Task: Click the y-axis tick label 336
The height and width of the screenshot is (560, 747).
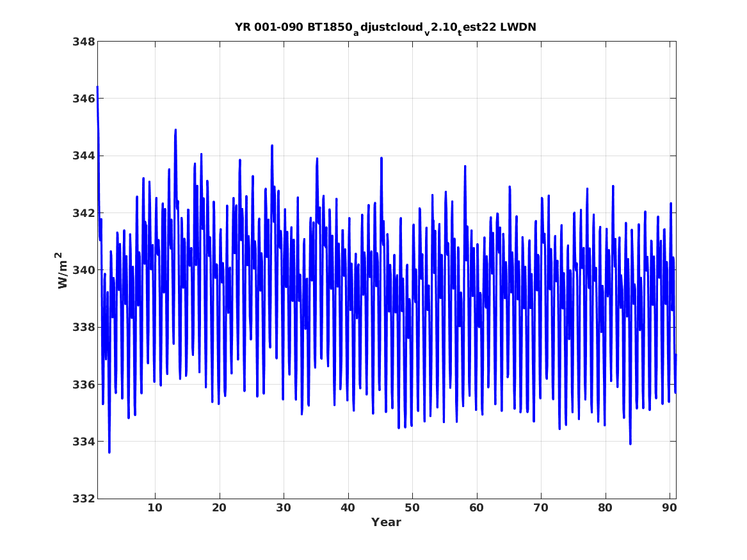Action: pyautogui.click(x=83, y=384)
